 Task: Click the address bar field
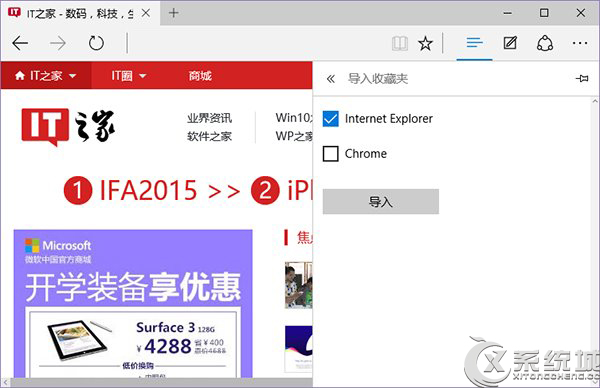pos(259,43)
